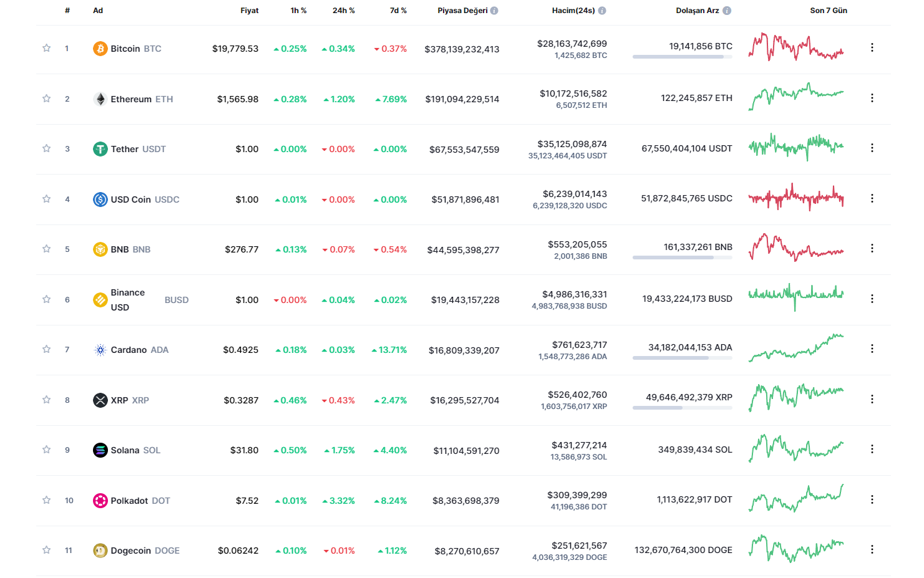Expand the three-dot menu for Dogecoin
The height and width of the screenshot is (578, 924).
872,549
